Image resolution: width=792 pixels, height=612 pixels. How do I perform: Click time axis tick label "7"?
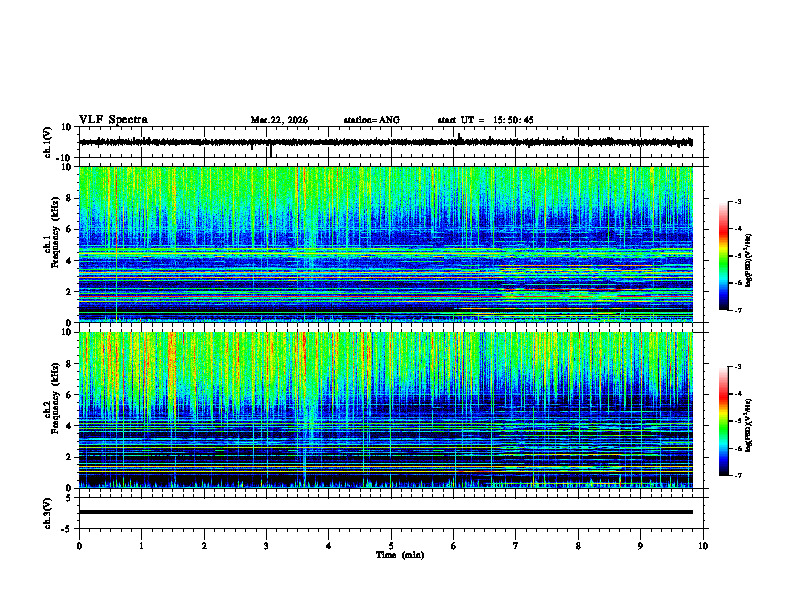click(x=516, y=546)
